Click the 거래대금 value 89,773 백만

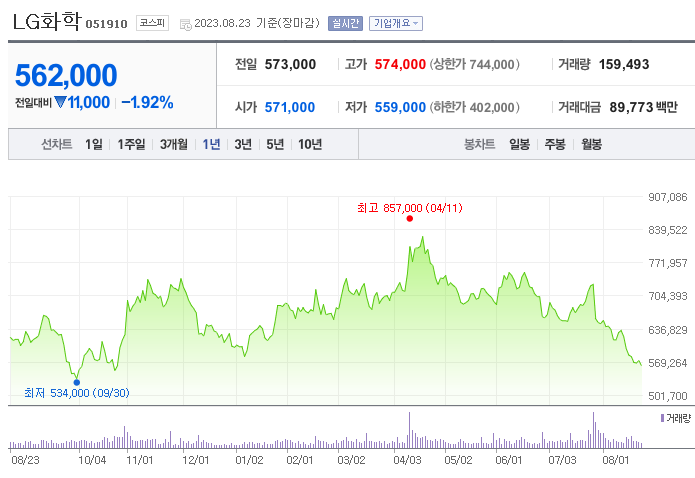pyautogui.click(x=644, y=107)
